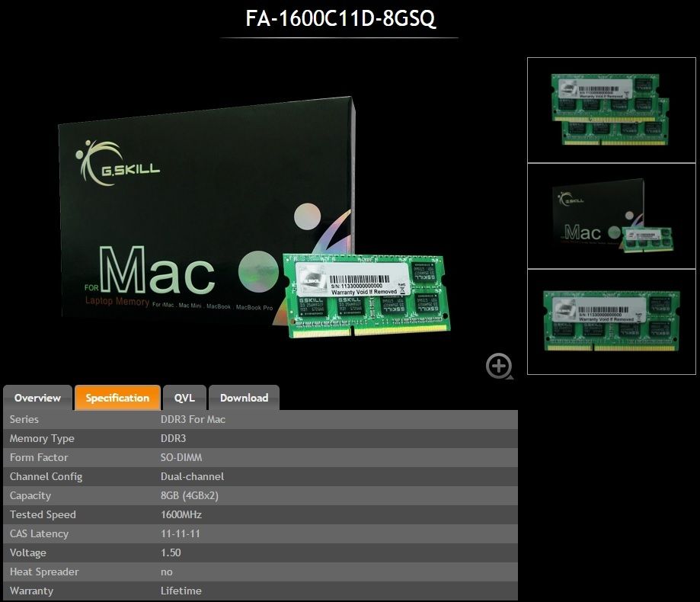Click the Memory Type value DDR3
Screen dimensions: 700x602
(x=173, y=439)
